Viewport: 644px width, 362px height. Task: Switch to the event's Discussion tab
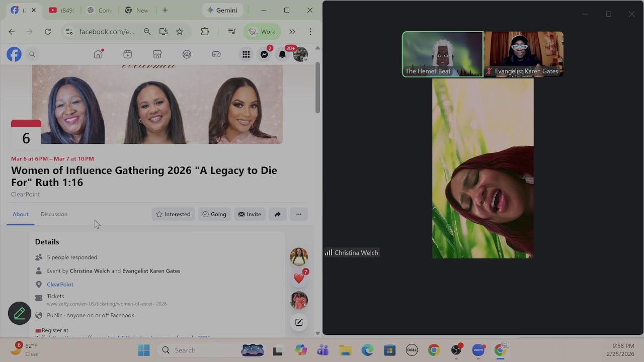[54, 214]
